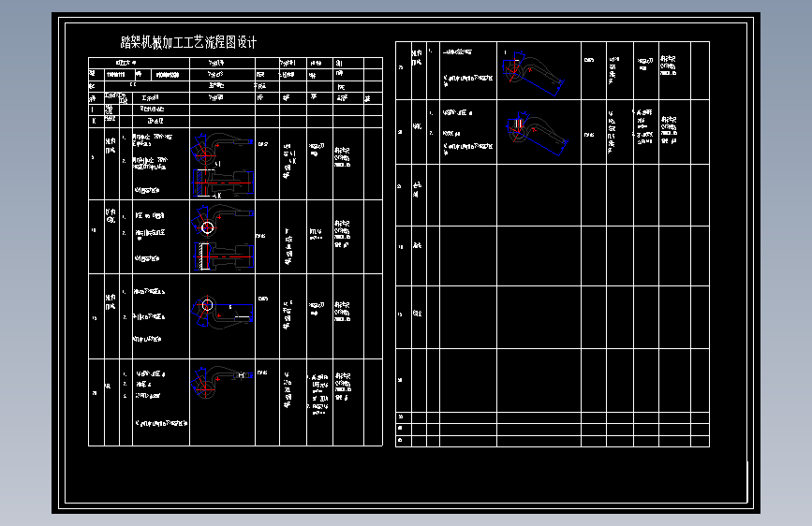The width and height of the screenshot is (812, 526).
Task: Select the first process sketch in the left table
Action: (x=223, y=165)
